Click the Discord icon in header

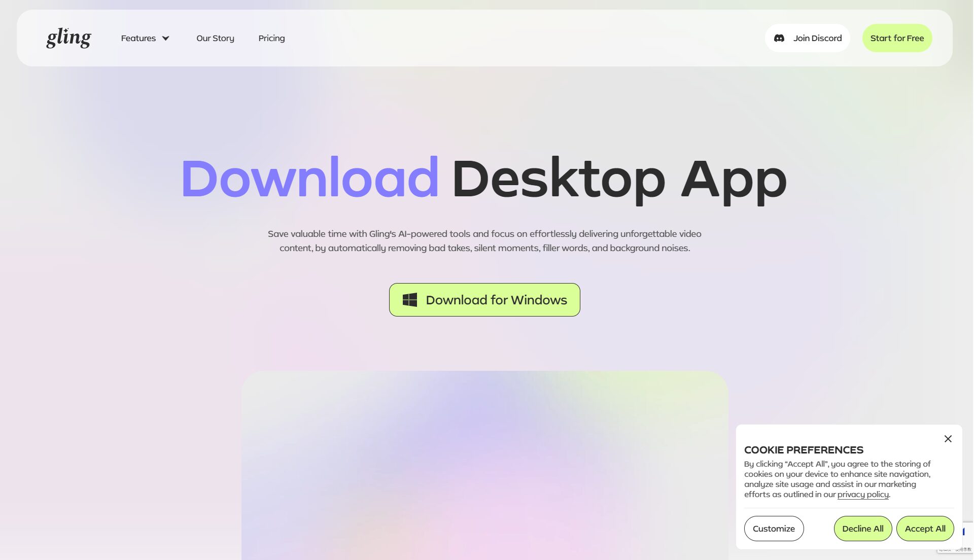(779, 38)
